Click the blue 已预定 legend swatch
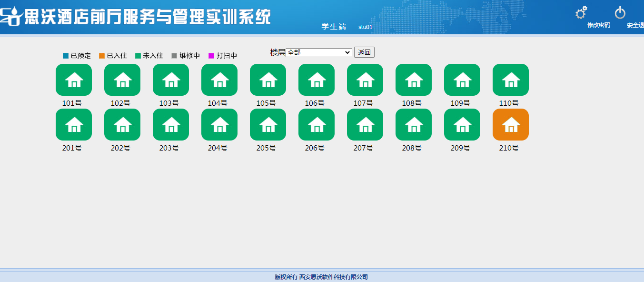The height and width of the screenshot is (282, 644). click(x=66, y=56)
